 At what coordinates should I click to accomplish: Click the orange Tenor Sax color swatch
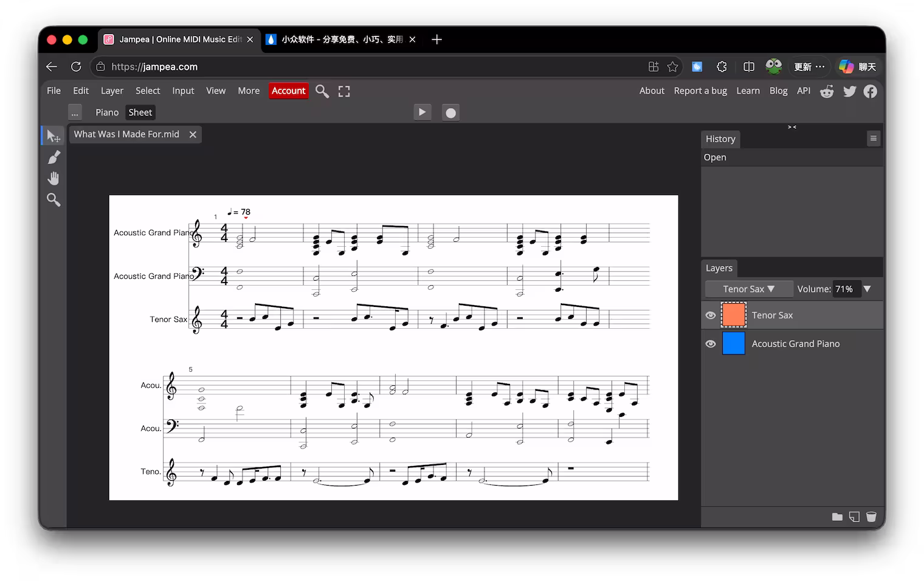(x=734, y=315)
